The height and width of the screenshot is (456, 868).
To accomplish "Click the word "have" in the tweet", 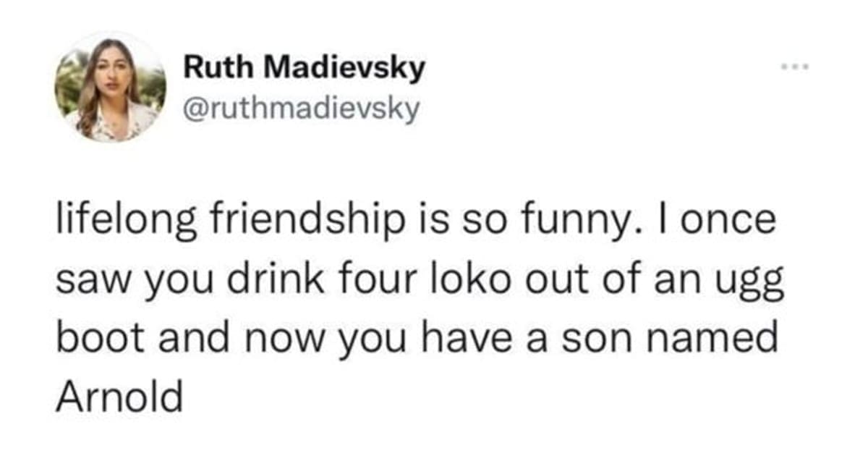I will point(491,337).
